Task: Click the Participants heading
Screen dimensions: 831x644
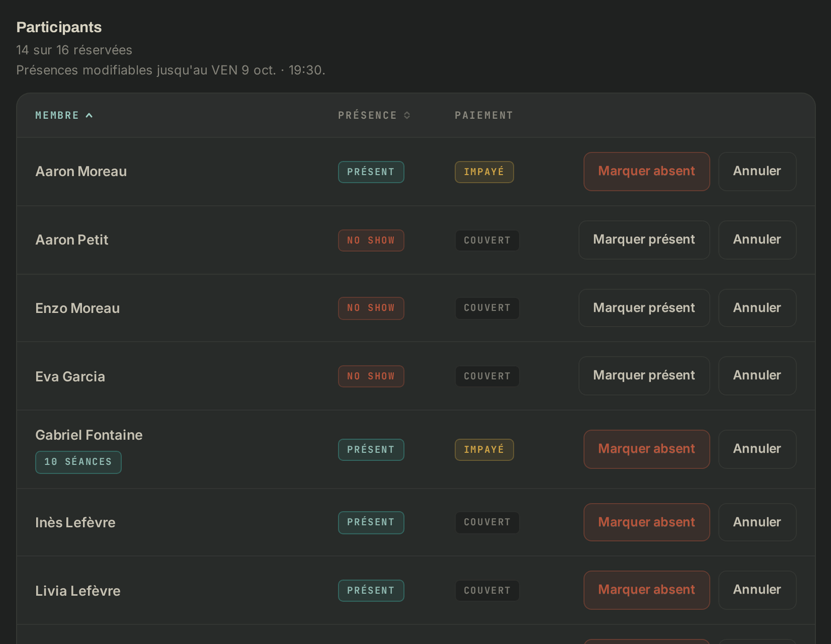Action: 59,27
